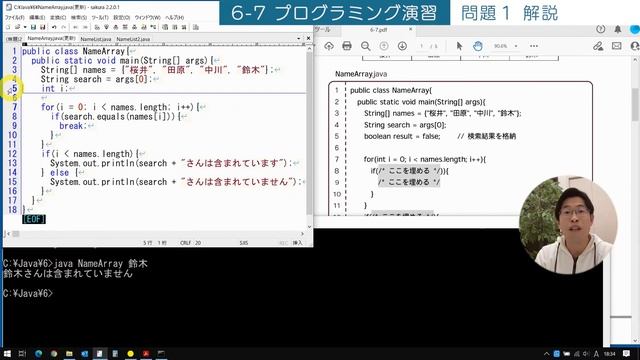The width and height of the screenshot is (640, 360).
Task: Expand the open-file dropdown arrow in Sakura toolbar
Action: pyautogui.click(x=24, y=27)
